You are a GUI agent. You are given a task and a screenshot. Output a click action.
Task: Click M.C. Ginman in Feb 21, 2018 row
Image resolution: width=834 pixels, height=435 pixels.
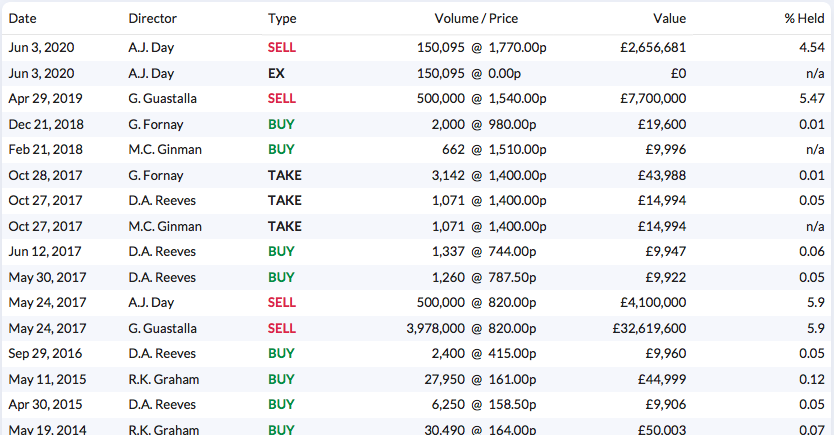point(165,150)
